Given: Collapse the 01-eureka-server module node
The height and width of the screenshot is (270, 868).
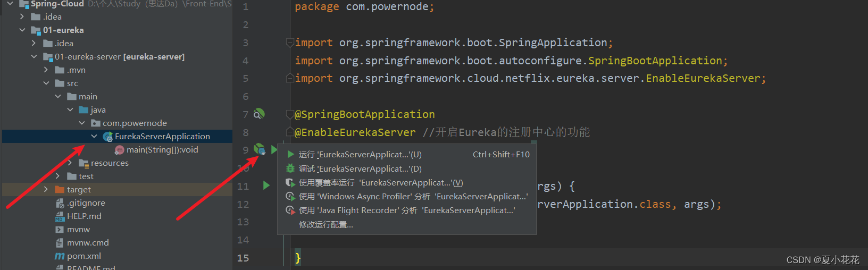Looking at the screenshot, I should click(x=34, y=57).
